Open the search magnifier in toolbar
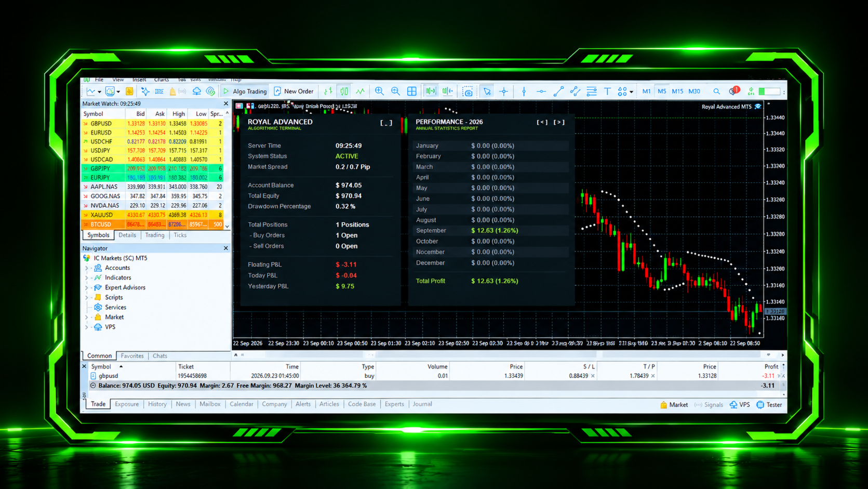This screenshot has height=489, width=868. pyautogui.click(x=716, y=91)
